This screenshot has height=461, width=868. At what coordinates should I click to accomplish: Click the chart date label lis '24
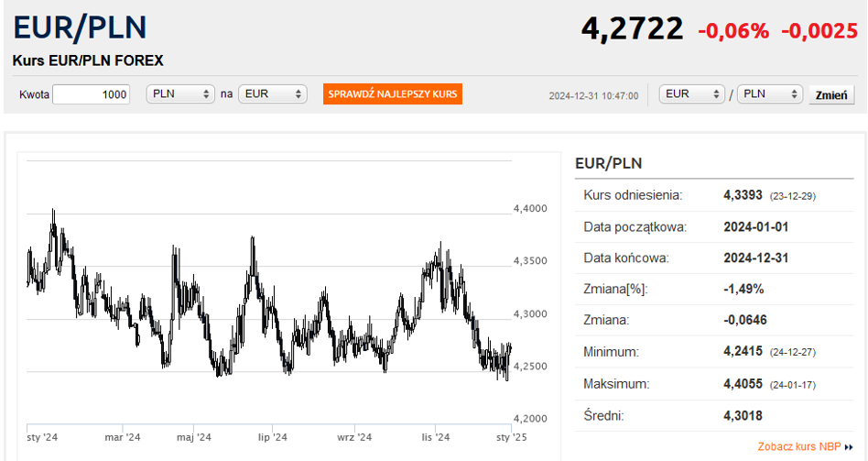[436, 437]
